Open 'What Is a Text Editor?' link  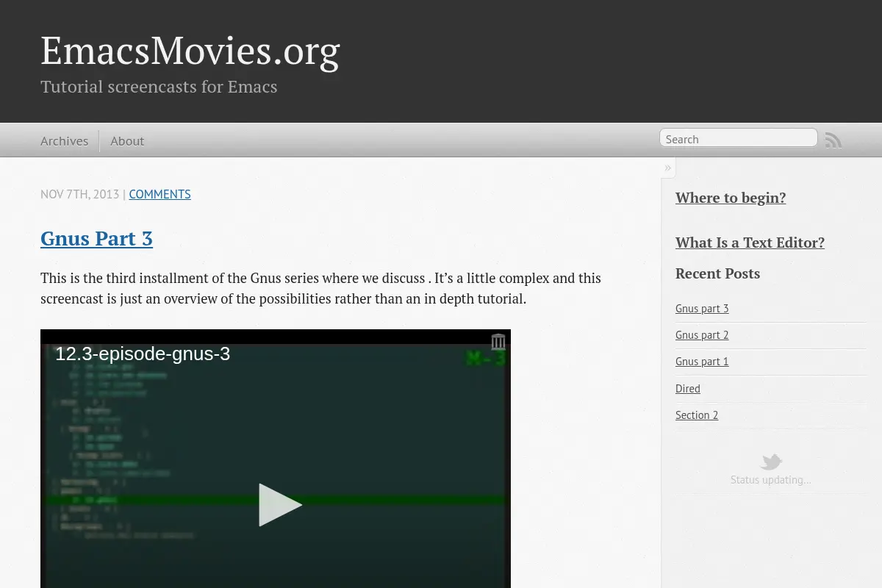750,243
